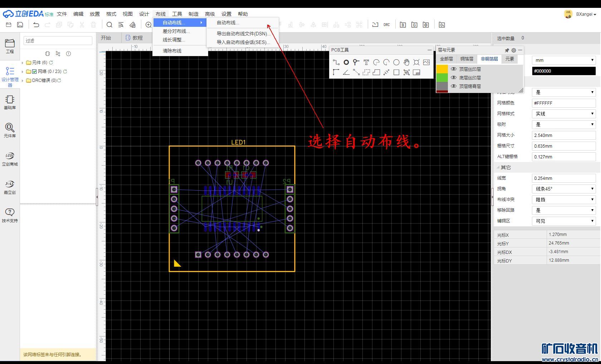Select the track routing tool in PCB工具
Viewport: 601px width, 364px height.
click(x=336, y=62)
